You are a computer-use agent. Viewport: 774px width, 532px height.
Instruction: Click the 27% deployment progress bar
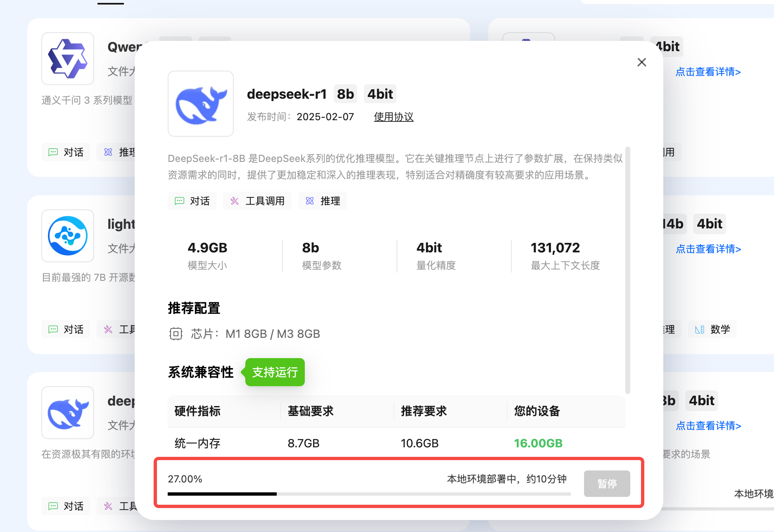point(369,494)
